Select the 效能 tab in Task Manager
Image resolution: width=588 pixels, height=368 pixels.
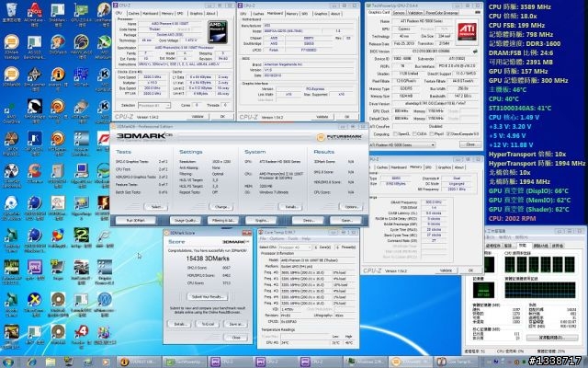522,246
